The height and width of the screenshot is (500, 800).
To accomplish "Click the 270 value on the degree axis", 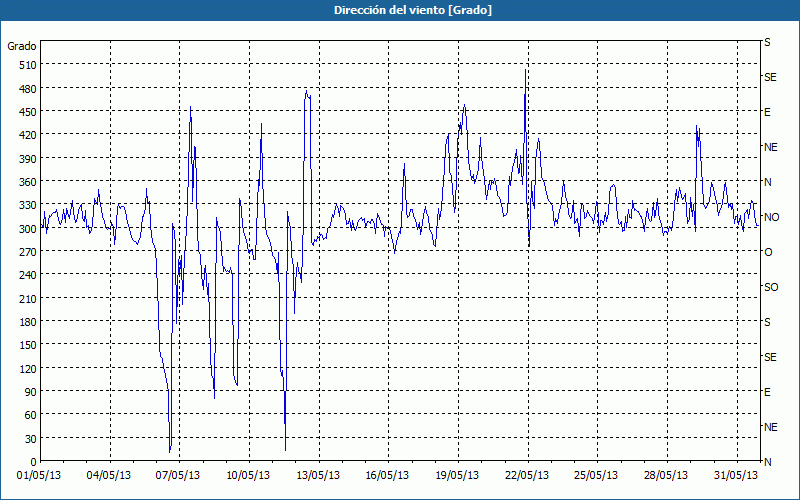I will pos(27,252).
